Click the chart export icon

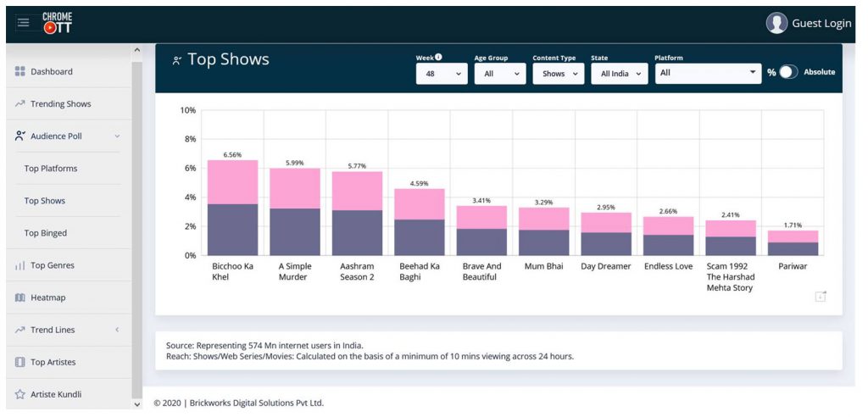[820, 296]
